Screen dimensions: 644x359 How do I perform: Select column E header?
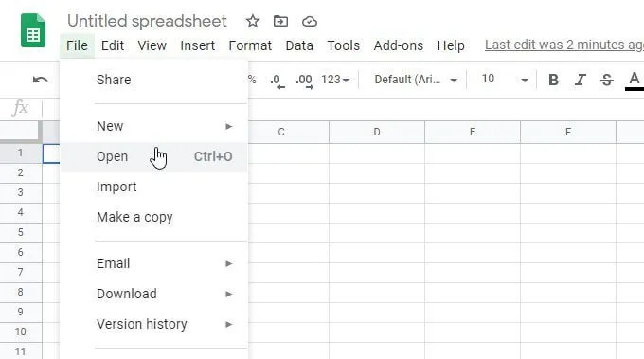[473, 132]
